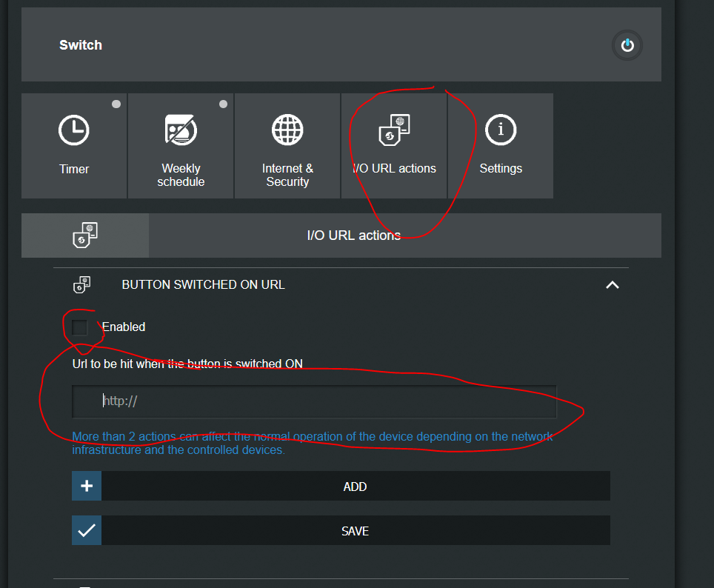714x588 pixels.
Task: Click the Weekly schedule tile status dot
Action: pyautogui.click(x=223, y=104)
